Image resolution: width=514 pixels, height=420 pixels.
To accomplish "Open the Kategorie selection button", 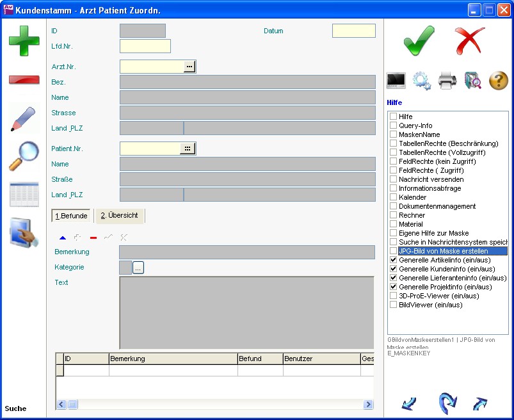I will coord(138,268).
